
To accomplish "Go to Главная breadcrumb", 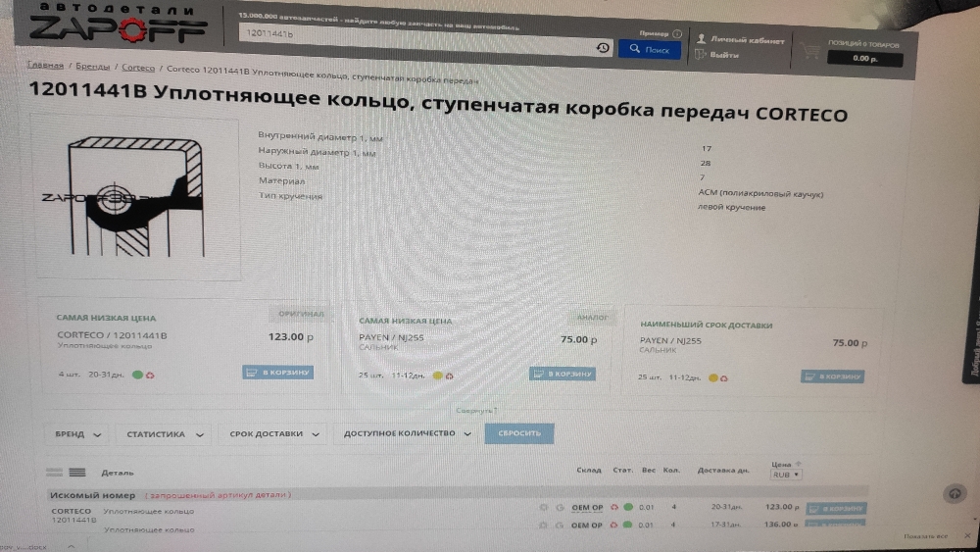I will click(x=45, y=65).
